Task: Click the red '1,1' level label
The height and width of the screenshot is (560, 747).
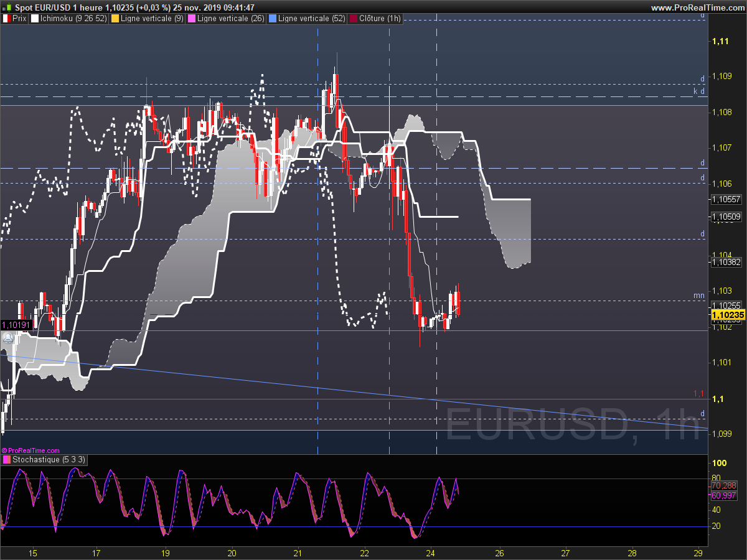Action: coord(699,394)
